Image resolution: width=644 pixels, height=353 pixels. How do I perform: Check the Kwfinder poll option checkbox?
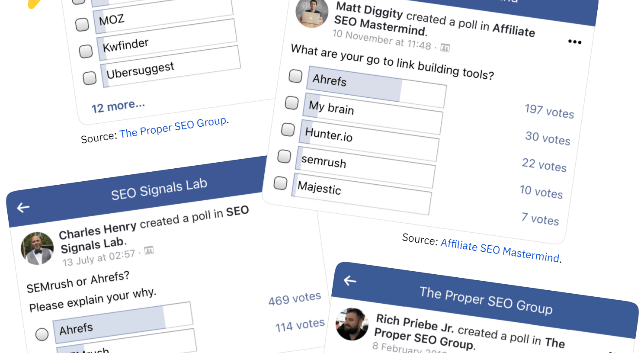pos(86,51)
